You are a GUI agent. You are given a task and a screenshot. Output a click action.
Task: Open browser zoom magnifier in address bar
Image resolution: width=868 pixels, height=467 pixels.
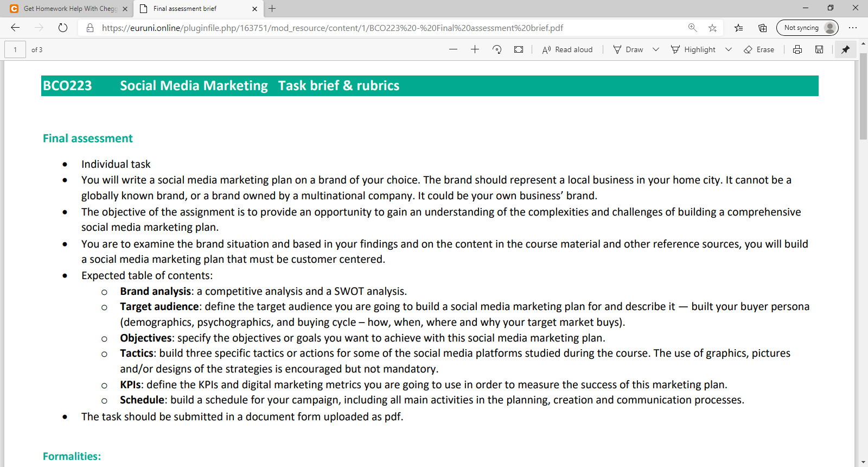(x=692, y=28)
